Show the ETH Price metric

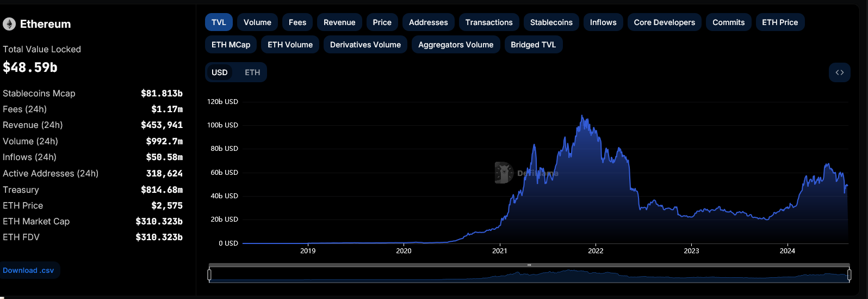[779, 22]
